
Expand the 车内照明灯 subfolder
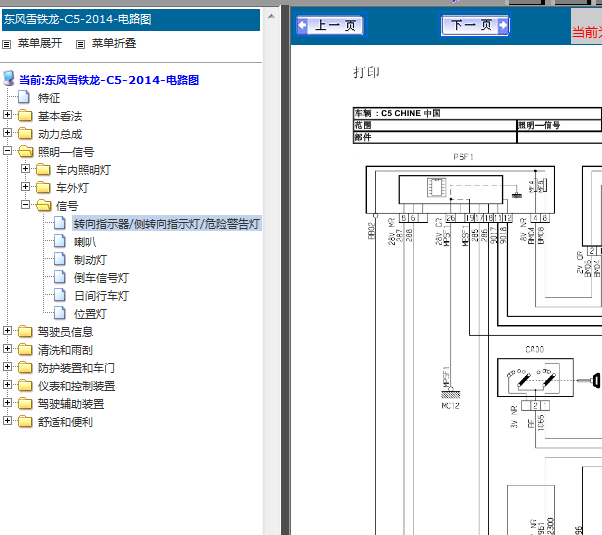25,169
